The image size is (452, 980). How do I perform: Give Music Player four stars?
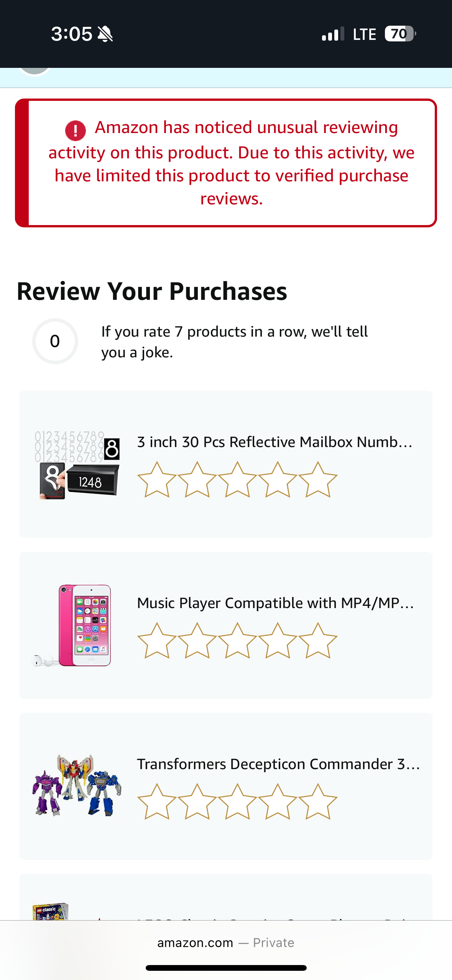[x=278, y=641]
